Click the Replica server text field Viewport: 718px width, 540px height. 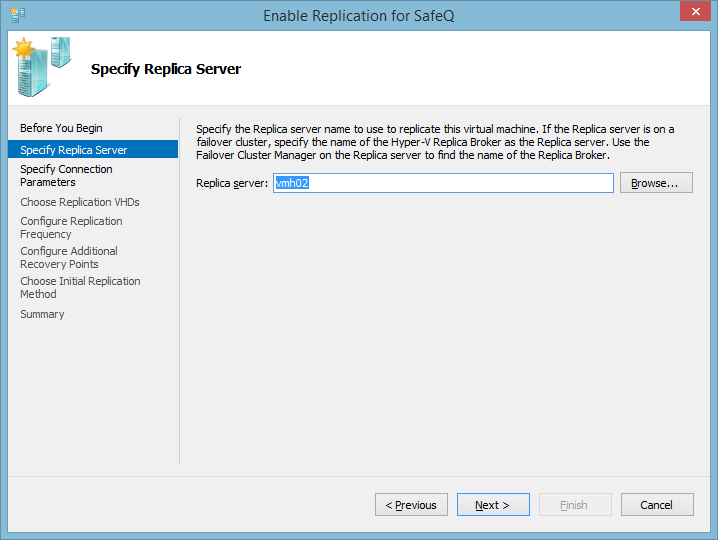pyautogui.click(x=443, y=183)
